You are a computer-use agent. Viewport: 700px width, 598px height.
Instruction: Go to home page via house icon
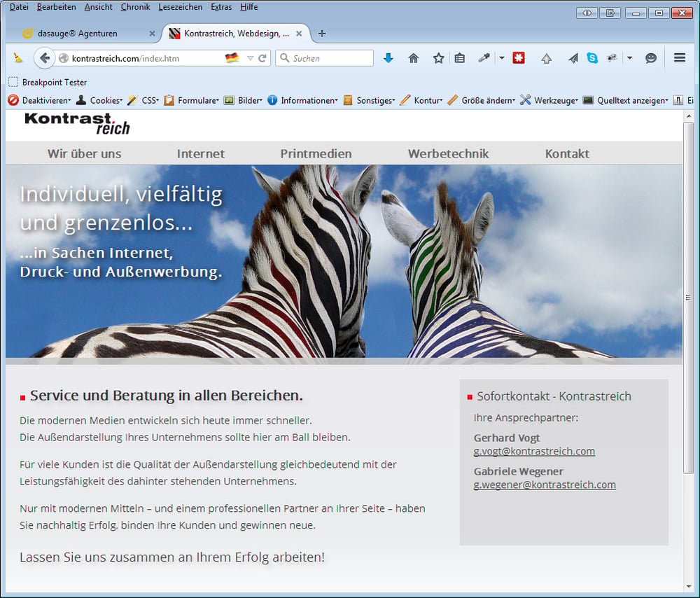click(414, 58)
